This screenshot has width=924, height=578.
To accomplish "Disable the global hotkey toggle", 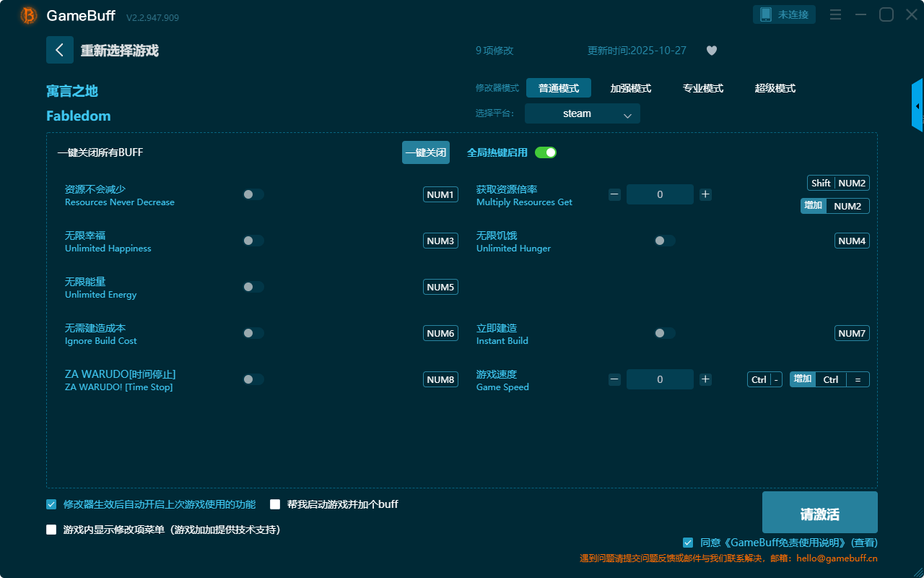I will click(x=546, y=152).
